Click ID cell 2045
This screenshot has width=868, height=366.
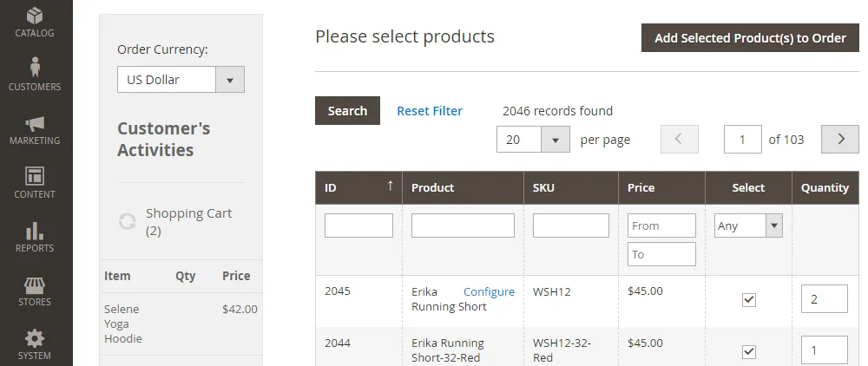(x=337, y=291)
